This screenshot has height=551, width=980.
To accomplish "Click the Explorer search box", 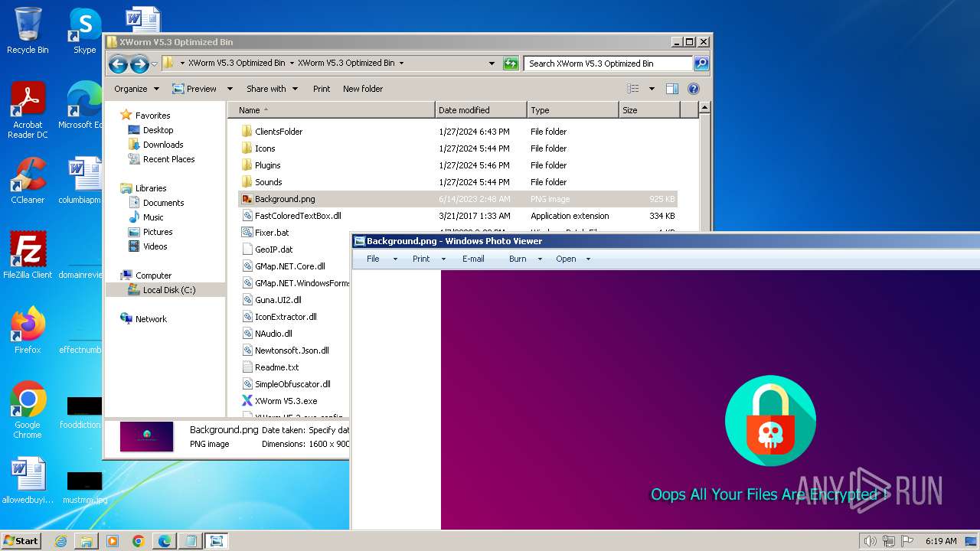I will pyautogui.click(x=609, y=64).
